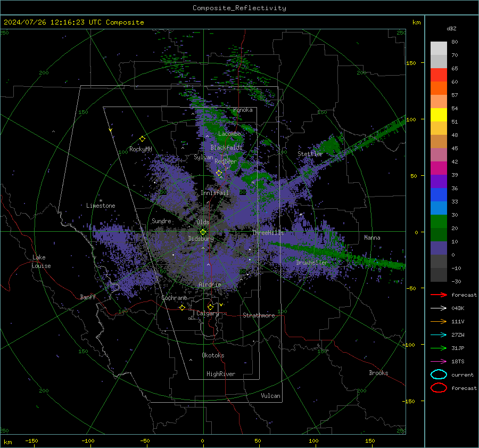Select the cyan current ellipse icon

point(439,374)
